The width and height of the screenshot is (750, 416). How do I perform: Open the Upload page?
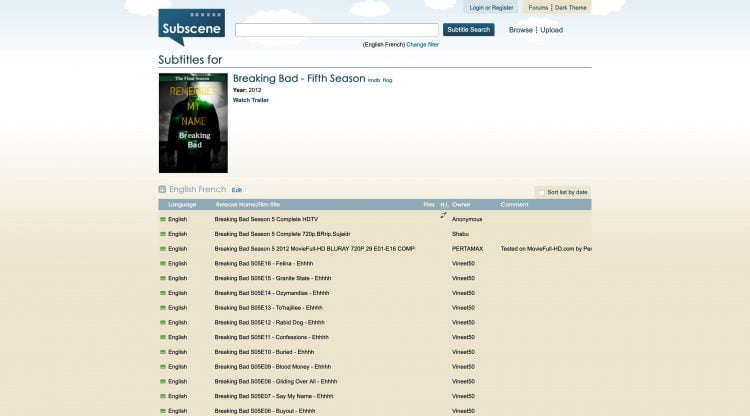pos(551,30)
